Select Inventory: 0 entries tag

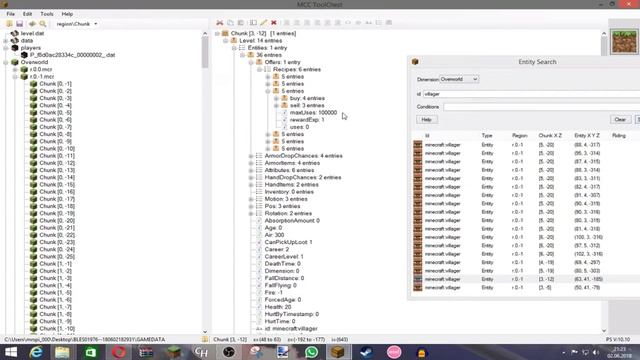[289, 192]
